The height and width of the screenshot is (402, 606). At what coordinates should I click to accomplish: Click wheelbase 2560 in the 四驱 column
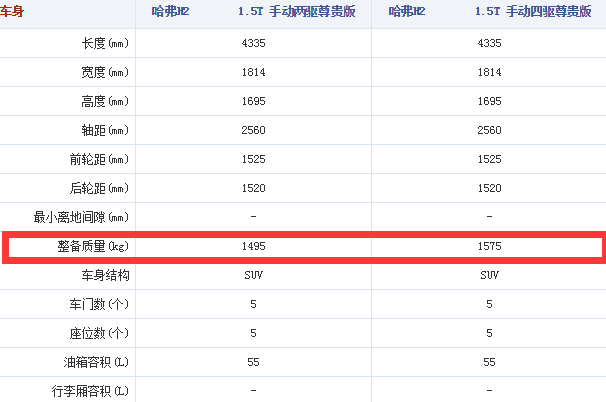coord(489,130)
